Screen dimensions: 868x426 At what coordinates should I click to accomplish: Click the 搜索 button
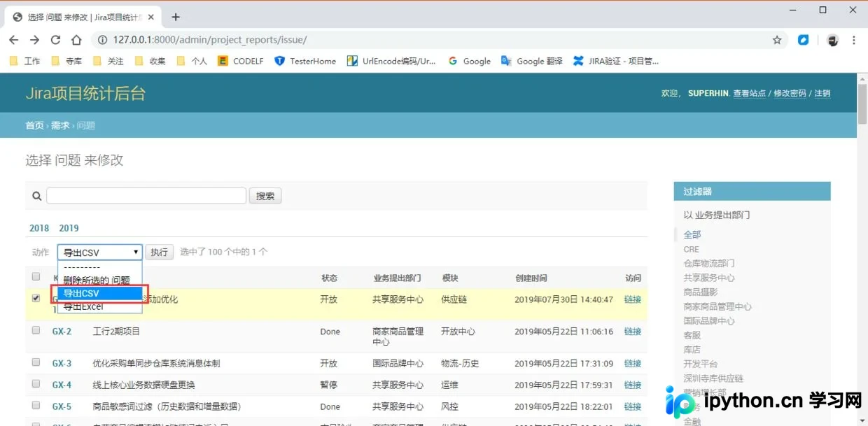265,196
